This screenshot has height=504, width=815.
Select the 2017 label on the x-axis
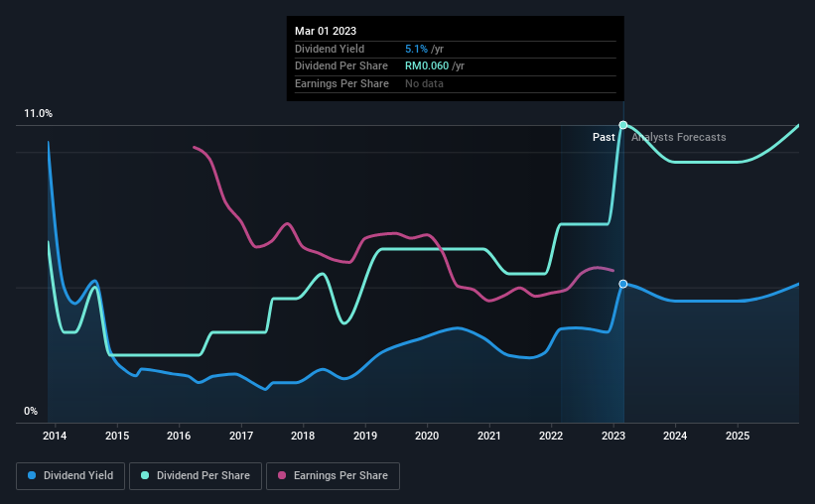click(241, 436)
